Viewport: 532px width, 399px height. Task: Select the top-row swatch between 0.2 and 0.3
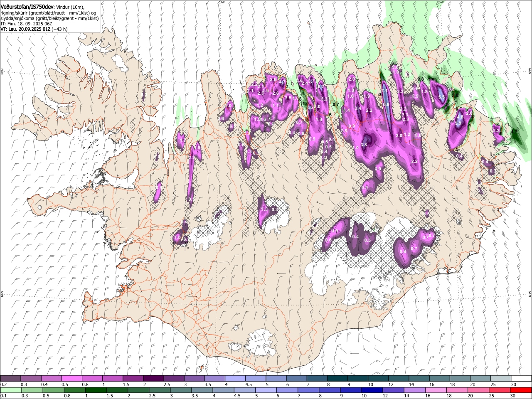(10, 379)
